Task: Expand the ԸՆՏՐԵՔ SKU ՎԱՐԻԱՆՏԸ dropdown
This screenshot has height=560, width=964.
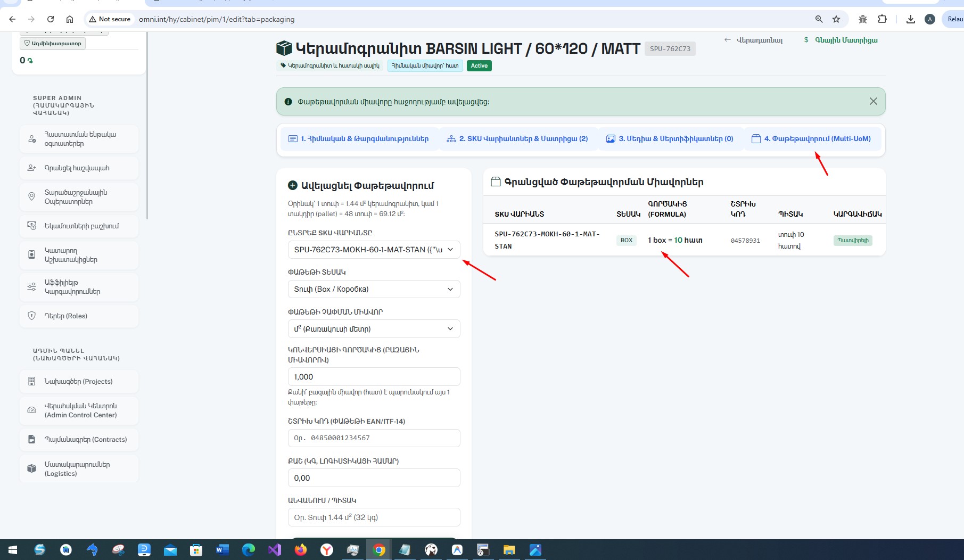Action: 374,250
